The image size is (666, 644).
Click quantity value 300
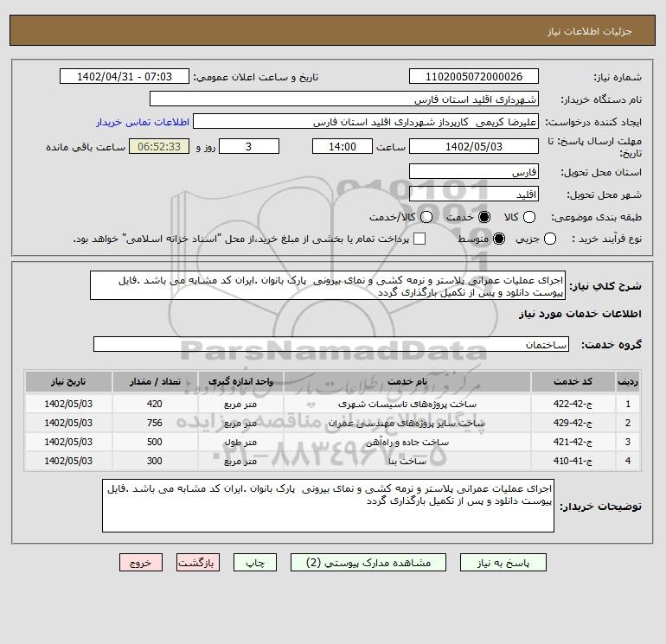[155, 461]
